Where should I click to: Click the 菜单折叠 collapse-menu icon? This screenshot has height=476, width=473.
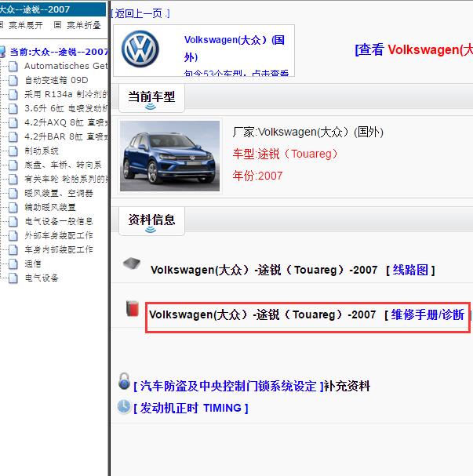pyautogui.click(x=57, y=25)
